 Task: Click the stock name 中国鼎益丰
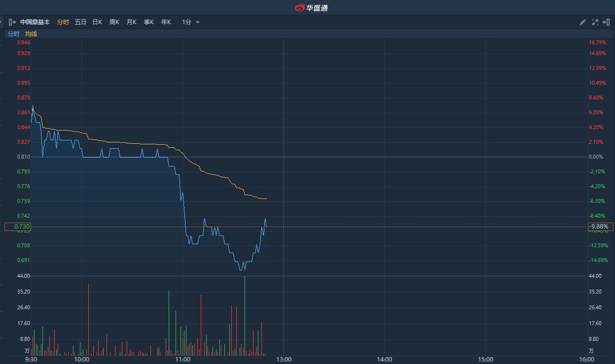click(35, 22)
